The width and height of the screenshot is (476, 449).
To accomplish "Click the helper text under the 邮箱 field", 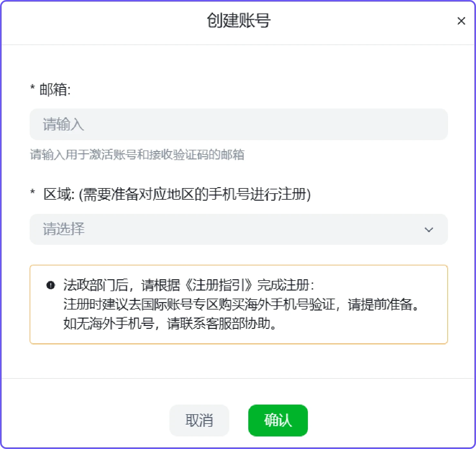I will (137, 155).
